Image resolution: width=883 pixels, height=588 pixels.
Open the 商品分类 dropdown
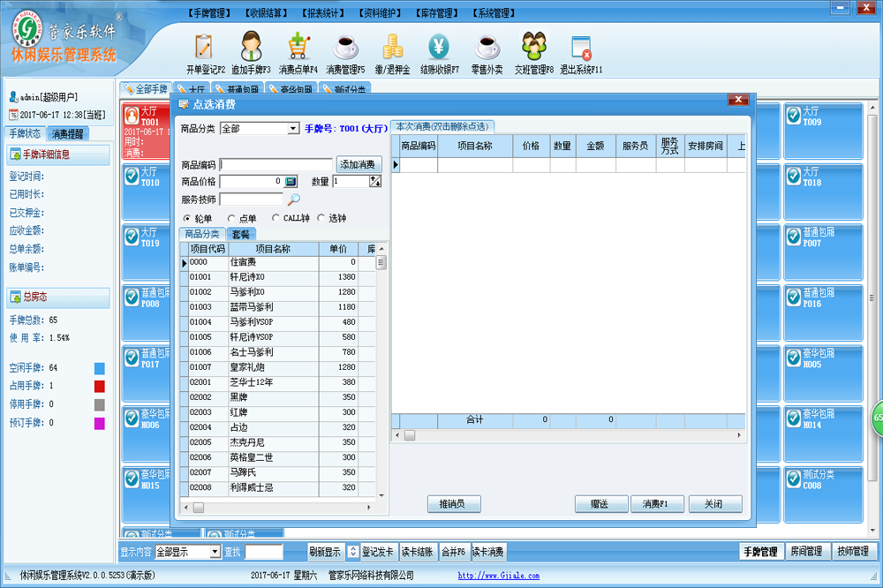tap(293, 128)
